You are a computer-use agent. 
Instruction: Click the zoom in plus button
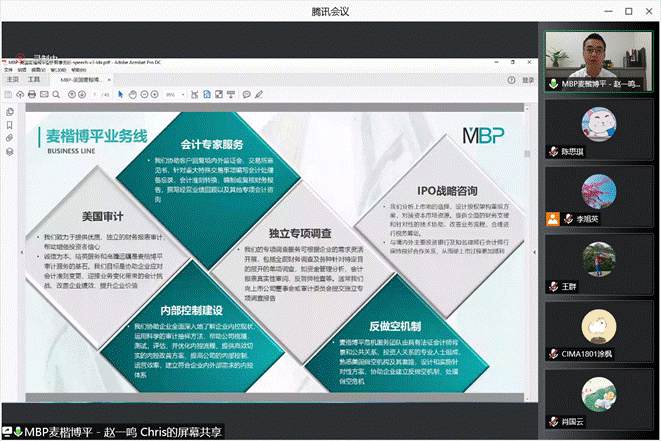(157, 95)
